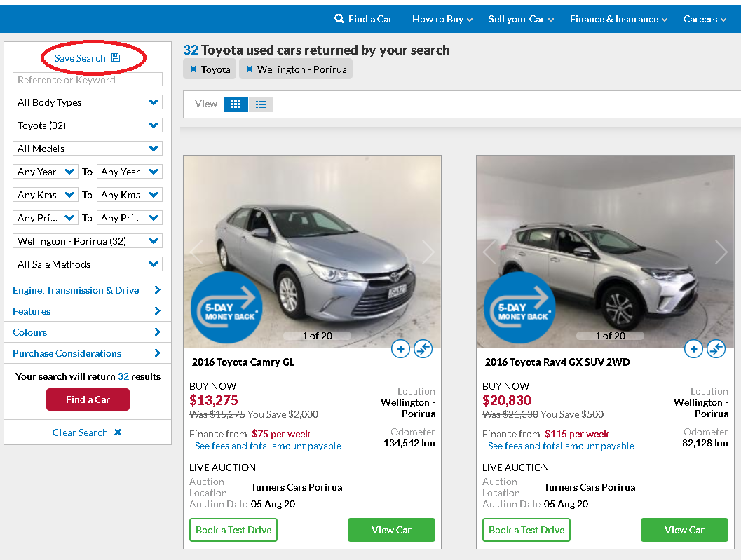Expand the Colours filter section
This screenshot has height=560, width=741.
click(x=88, y=332)
